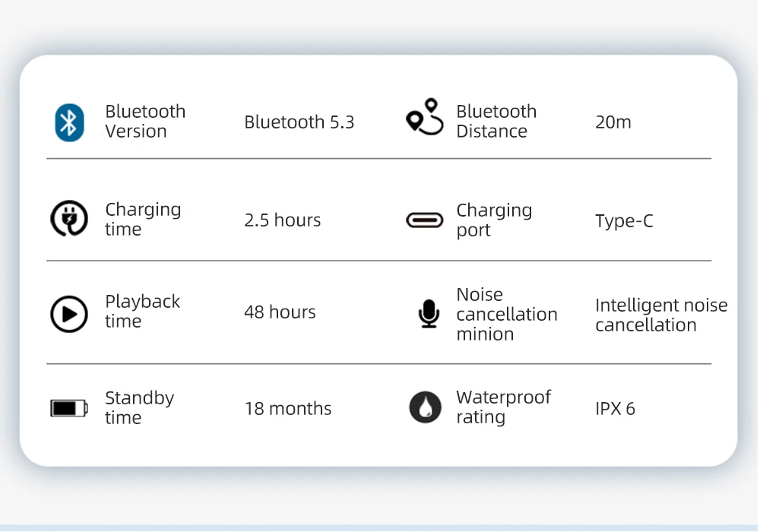
Task: Click the blue Bluetooth logo icon
Action: (69, 122)
